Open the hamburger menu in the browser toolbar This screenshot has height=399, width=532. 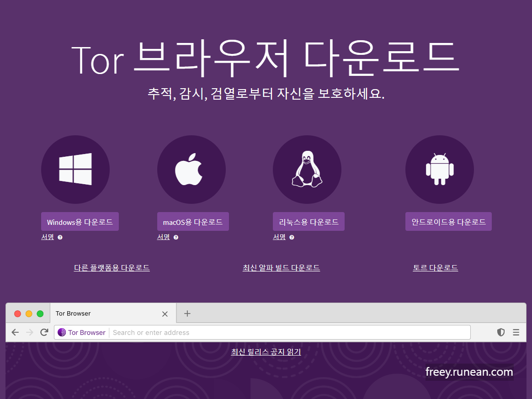pos(516,332)
